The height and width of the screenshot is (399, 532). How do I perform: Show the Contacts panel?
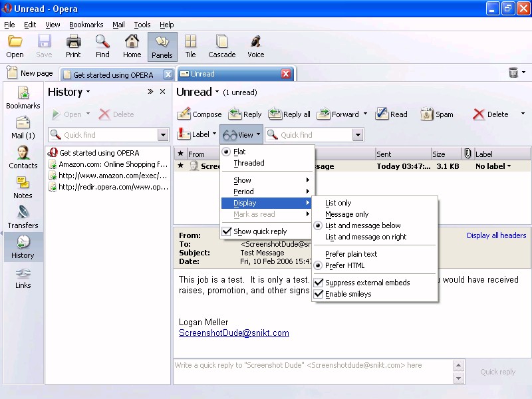(23, 158)
